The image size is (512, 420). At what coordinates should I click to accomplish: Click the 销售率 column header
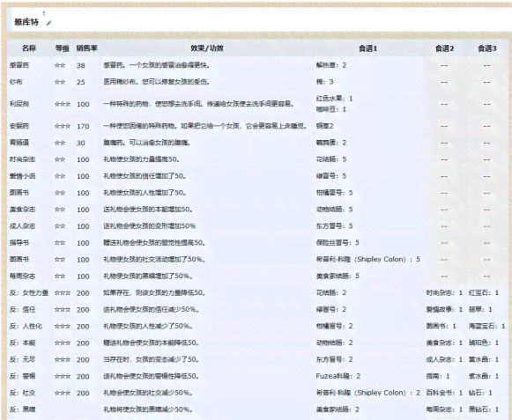click(x=87, y=48)
